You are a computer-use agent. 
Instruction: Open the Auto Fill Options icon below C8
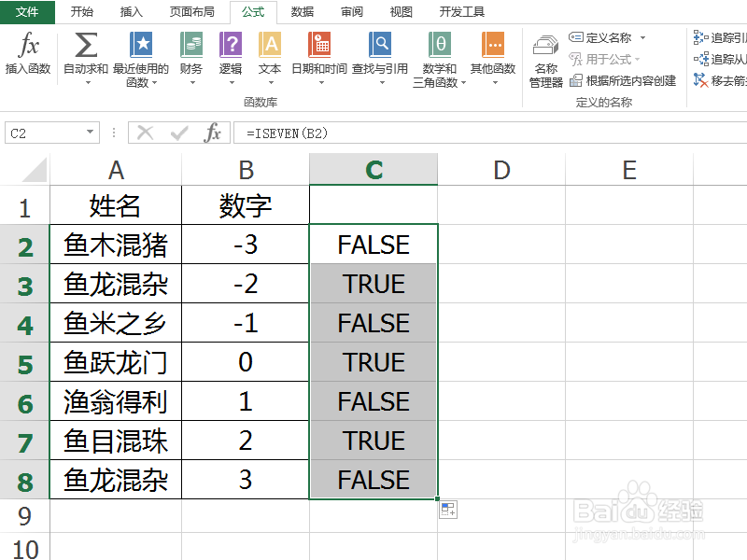coord(448,510)
